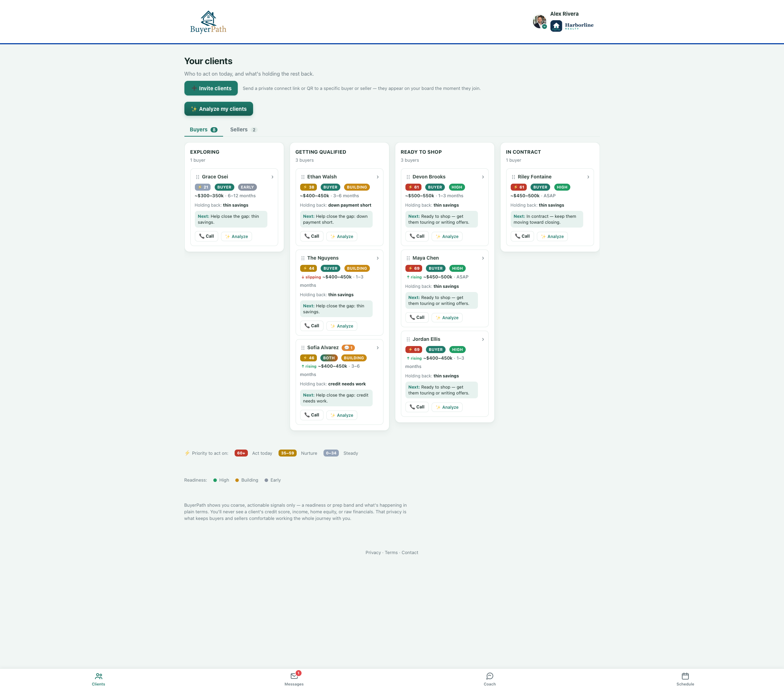Screen dimensions: 784x690
Task: Switch to the Buyers tab
Action: [x=203, y=130]
